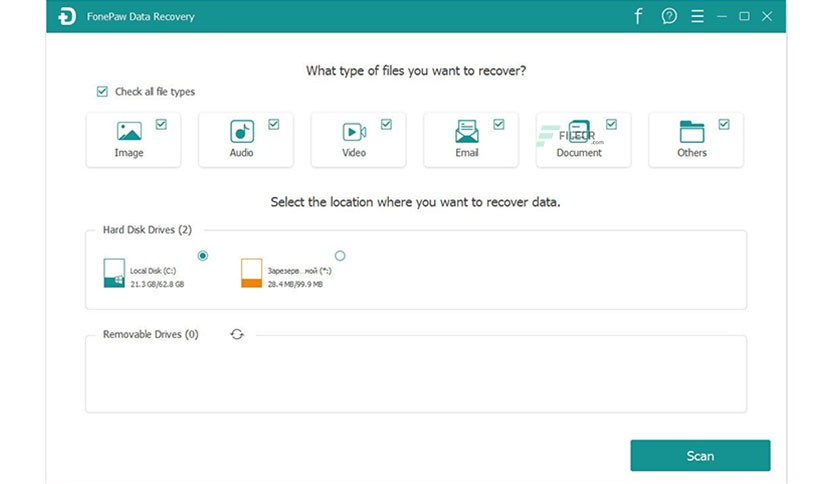Click the Check all file types label
This screenshot has height=484, width=836.
[155, 92]
